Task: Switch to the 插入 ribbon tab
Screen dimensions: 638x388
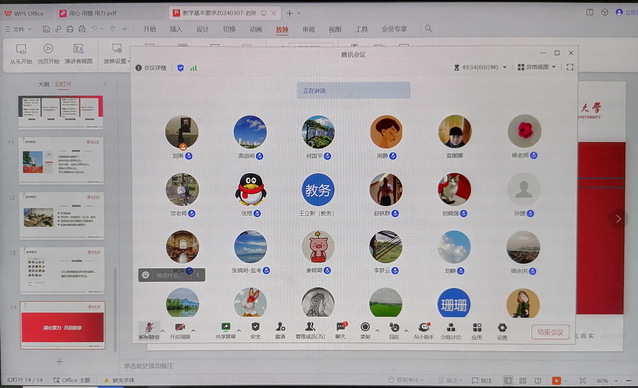Action: (176, 29)
